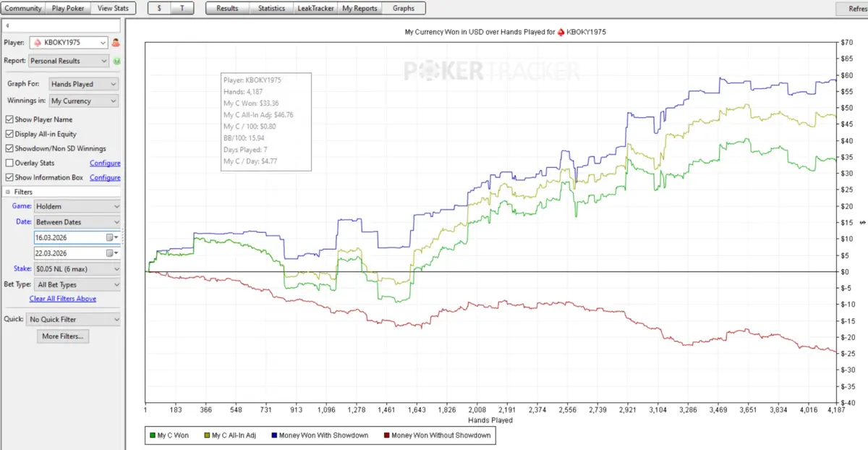Switch to the LeakTracker tab
The width and height of the screenshot is (868, 450).
click(315, 8)
